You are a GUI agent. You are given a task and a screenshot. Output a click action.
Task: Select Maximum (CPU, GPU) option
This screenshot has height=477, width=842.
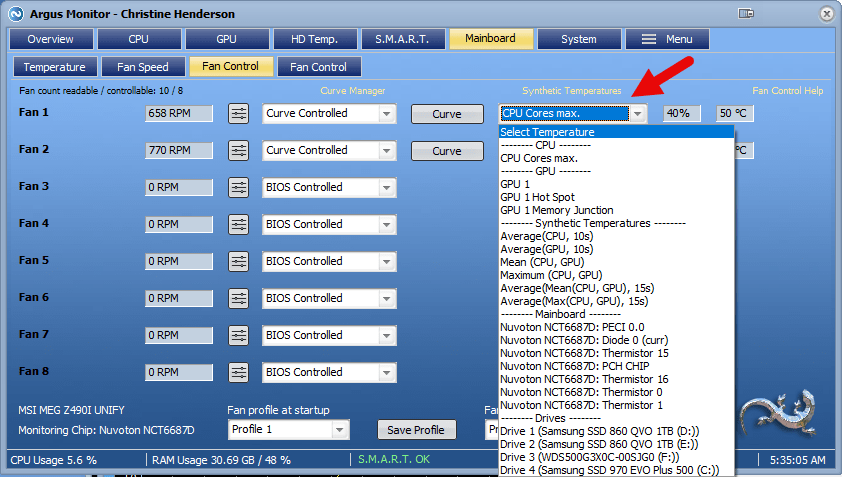coord(616,275)
